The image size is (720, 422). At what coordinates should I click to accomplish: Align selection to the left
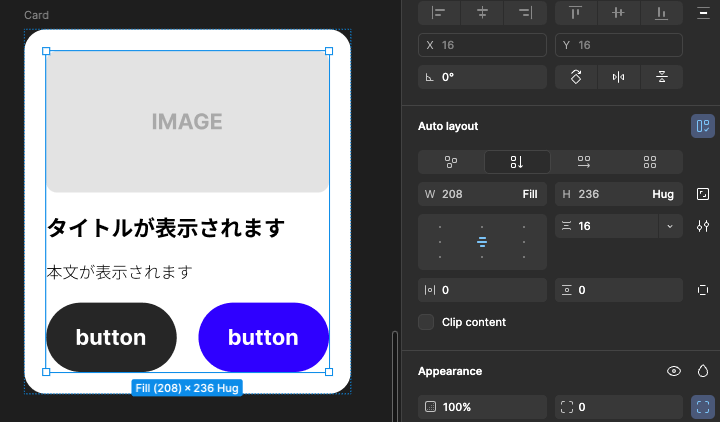pos(439,13)
